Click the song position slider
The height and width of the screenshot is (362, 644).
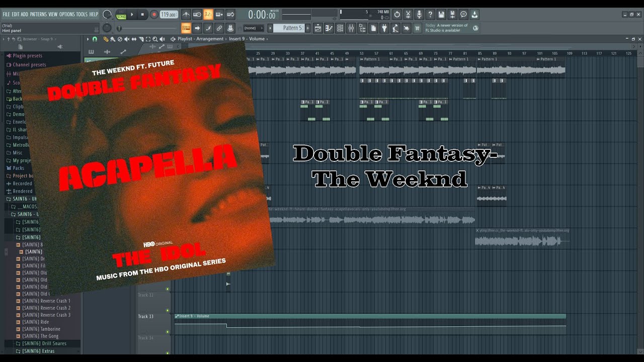tap(146, 28)
